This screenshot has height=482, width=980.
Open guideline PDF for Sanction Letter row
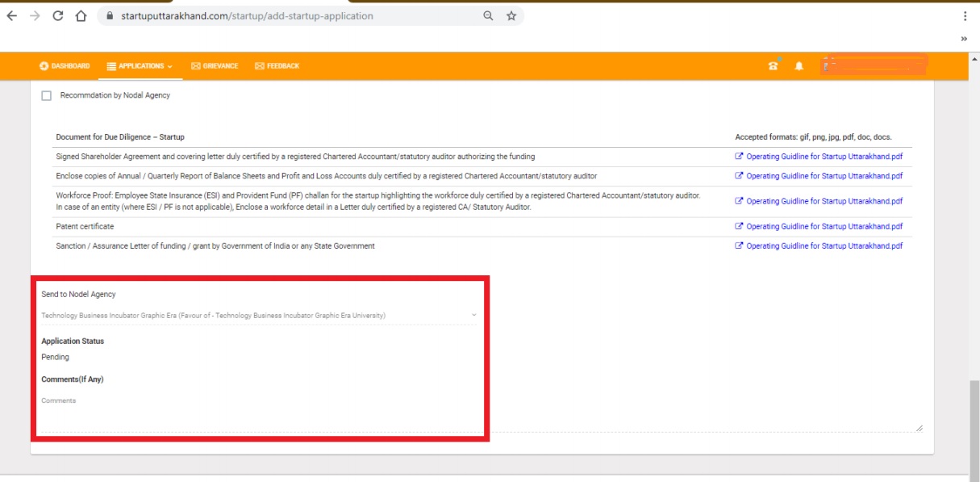(x=819, y=246)
